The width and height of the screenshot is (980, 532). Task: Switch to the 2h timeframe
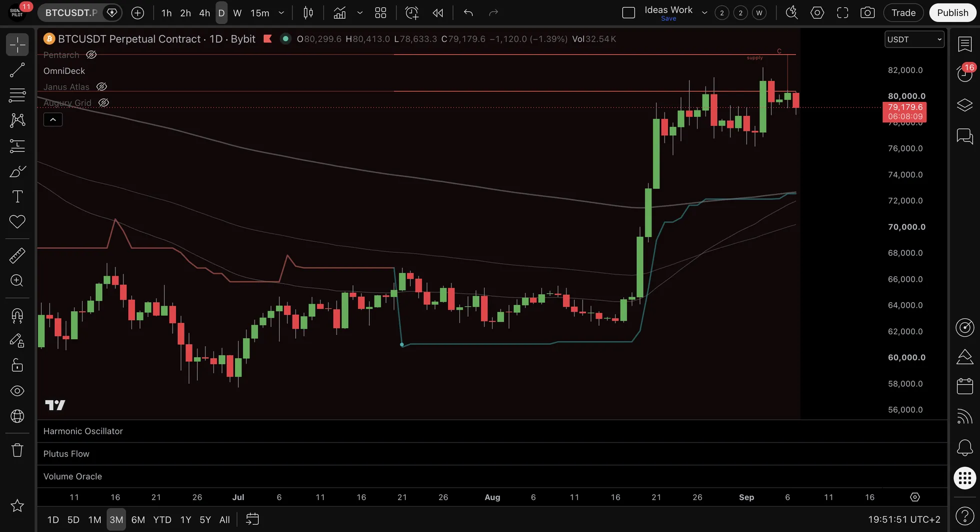[185, 13]
